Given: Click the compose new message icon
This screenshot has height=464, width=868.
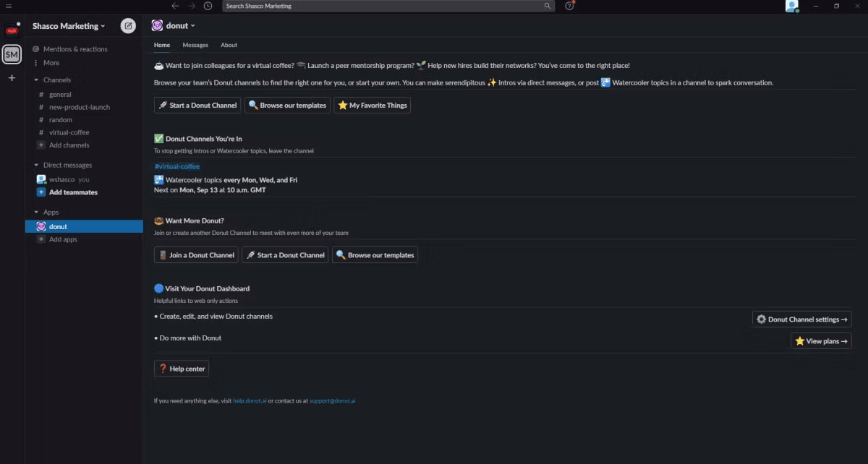Looking at the screenshot, I should point(128,26).
